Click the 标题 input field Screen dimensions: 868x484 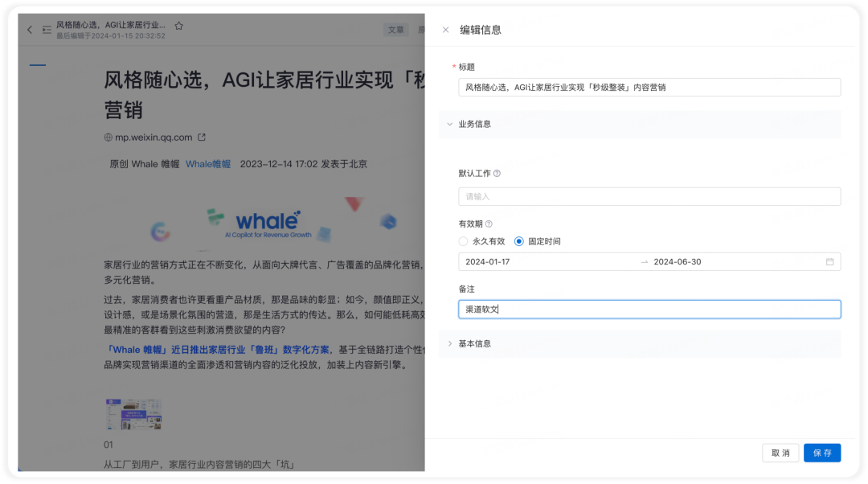click(x=649, y=88)
